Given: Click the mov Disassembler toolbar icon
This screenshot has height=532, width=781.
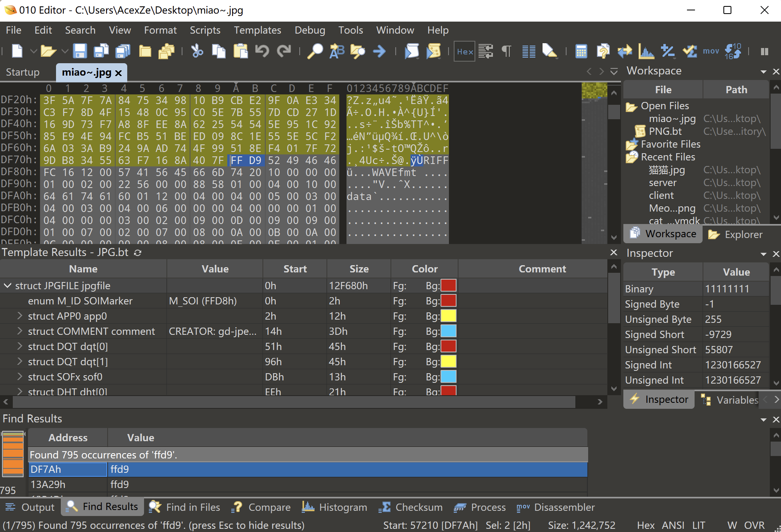Looking at the screenshot, I should (x=711, y=51).
